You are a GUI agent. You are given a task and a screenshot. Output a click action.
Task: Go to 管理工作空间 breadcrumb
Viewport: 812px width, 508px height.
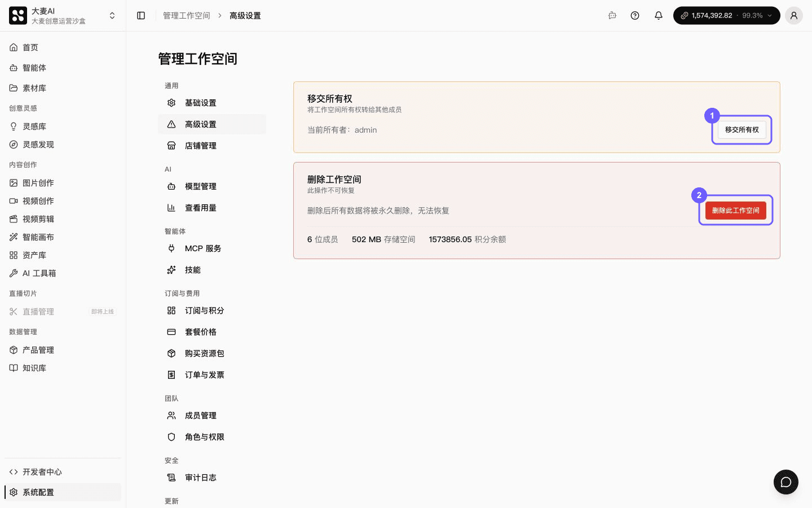click(186, 16)
